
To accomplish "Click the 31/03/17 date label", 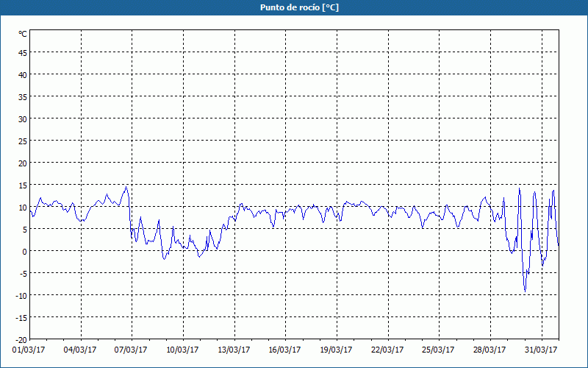I will 541,350.
